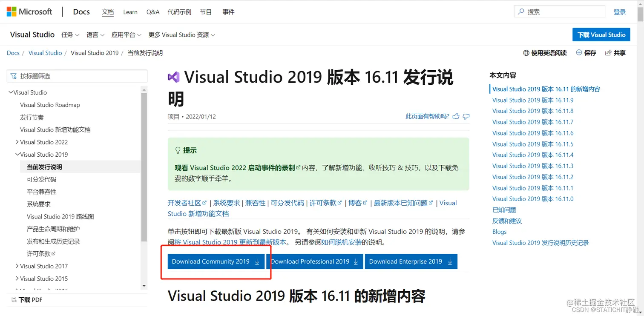The image size is (644, 316).
Task: Select 可分发代码 in the sidebar tree
Action: (41, 179)
